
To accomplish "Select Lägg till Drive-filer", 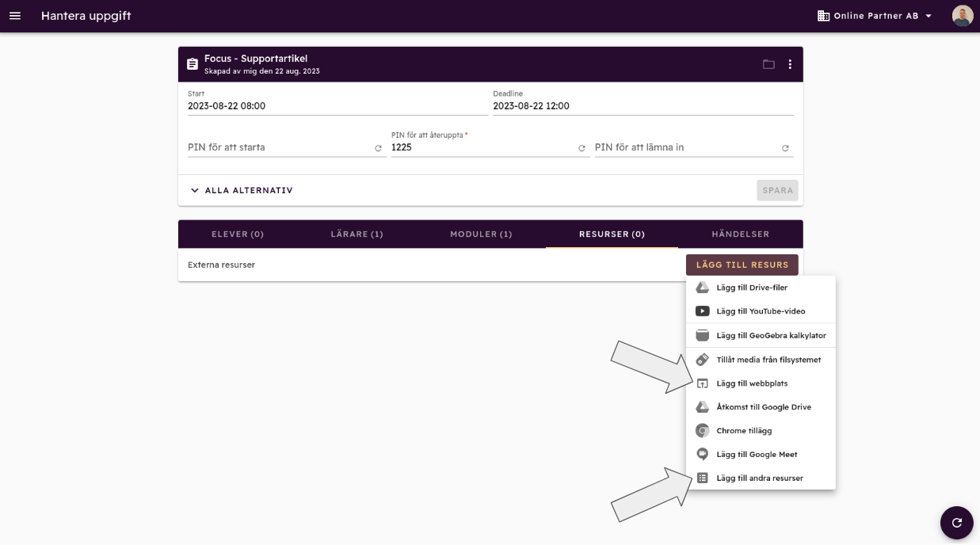I will coord(751,288).
